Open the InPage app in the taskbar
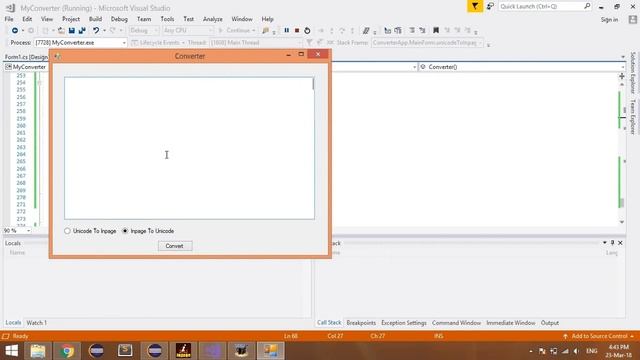Image resolution: width=640 pixels, height=360 pixels. 183,351
